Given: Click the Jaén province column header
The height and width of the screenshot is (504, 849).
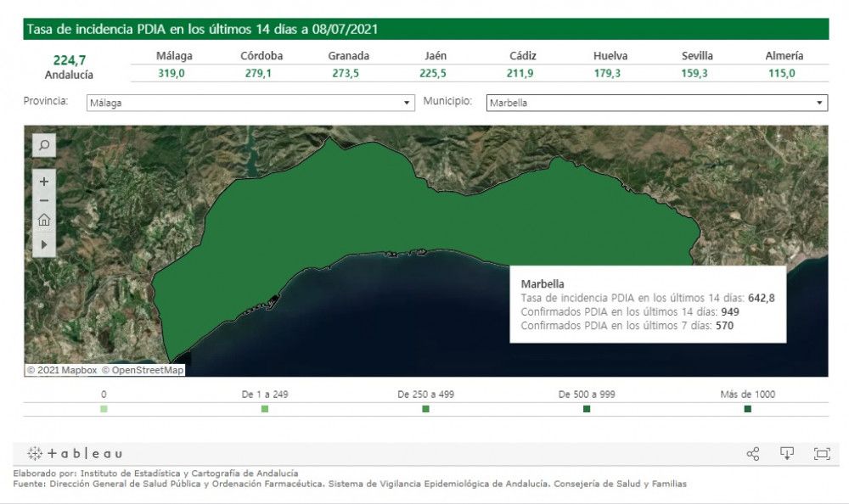Looking at the screenshot, I should click(x=436, y=56).
